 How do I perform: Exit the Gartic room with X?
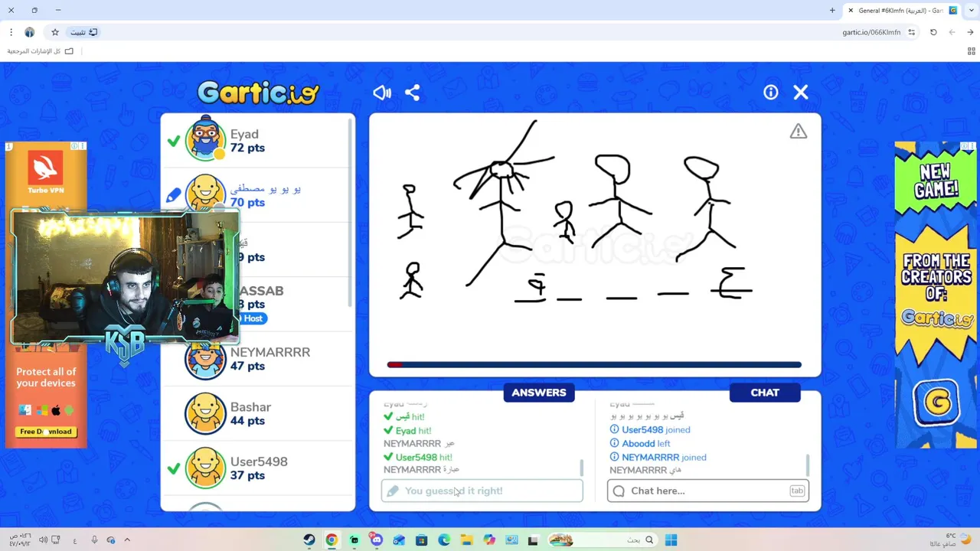coord(801,92)
